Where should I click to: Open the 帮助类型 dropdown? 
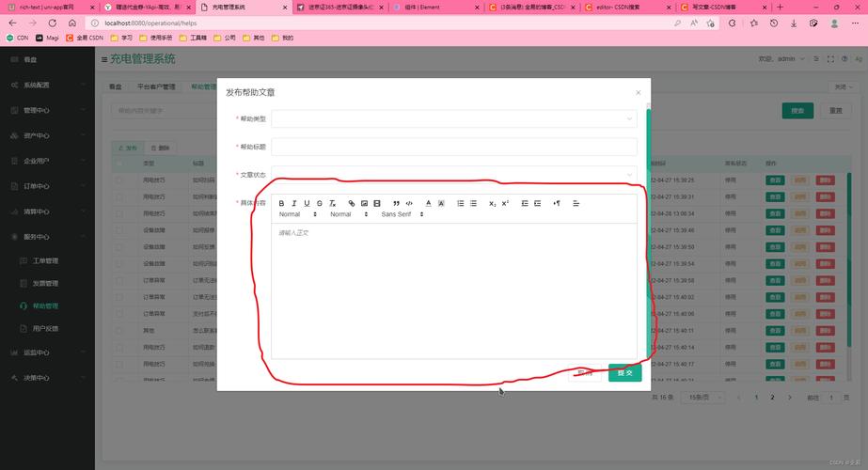453,118
